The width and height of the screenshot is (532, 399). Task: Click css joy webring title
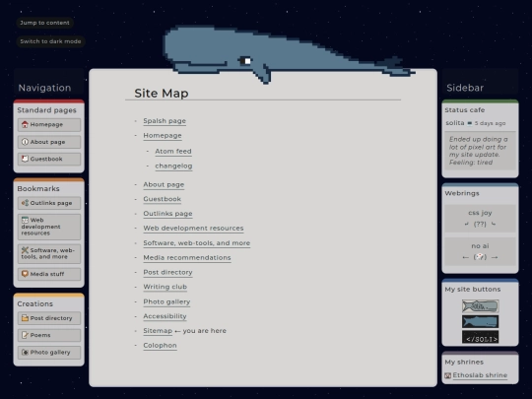point(480,213)
